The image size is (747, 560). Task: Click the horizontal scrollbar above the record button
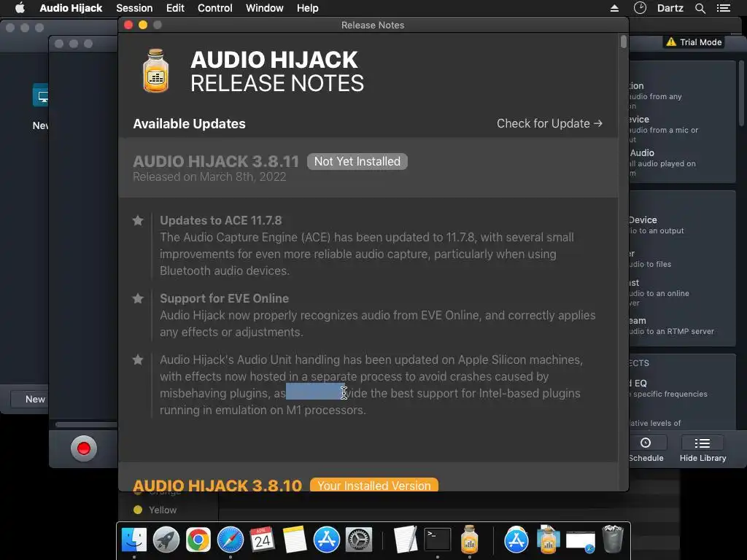coord(86,424)
